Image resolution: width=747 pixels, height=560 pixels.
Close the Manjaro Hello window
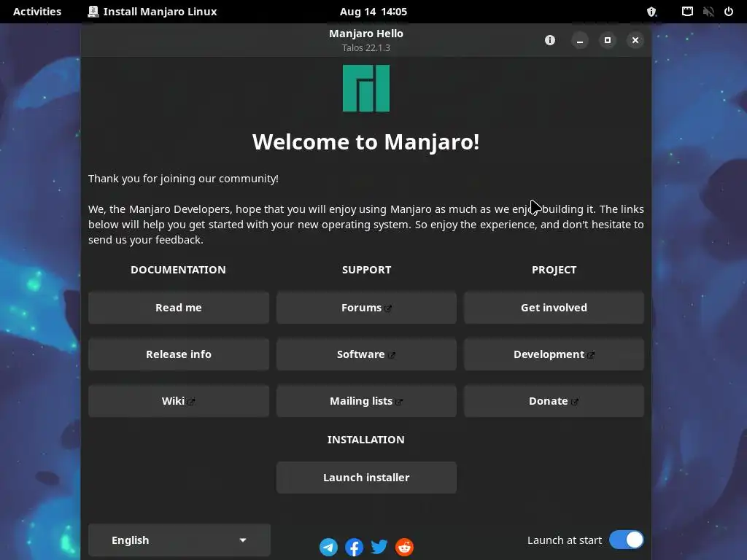tap(635, 40)
